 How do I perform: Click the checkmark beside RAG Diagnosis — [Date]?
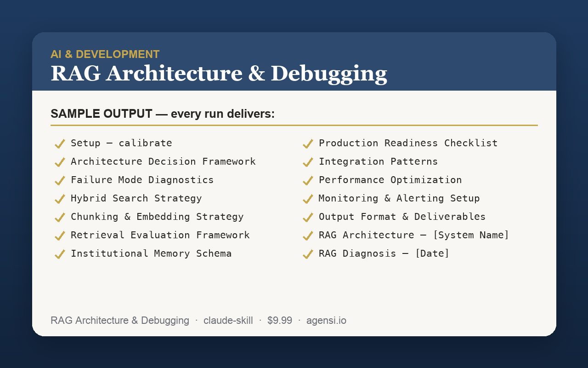click(x=308, y=254)
